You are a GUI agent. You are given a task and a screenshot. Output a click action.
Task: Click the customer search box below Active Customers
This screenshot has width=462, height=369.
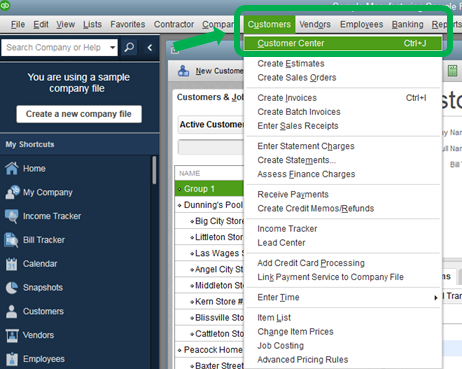(x=211, y=147)
